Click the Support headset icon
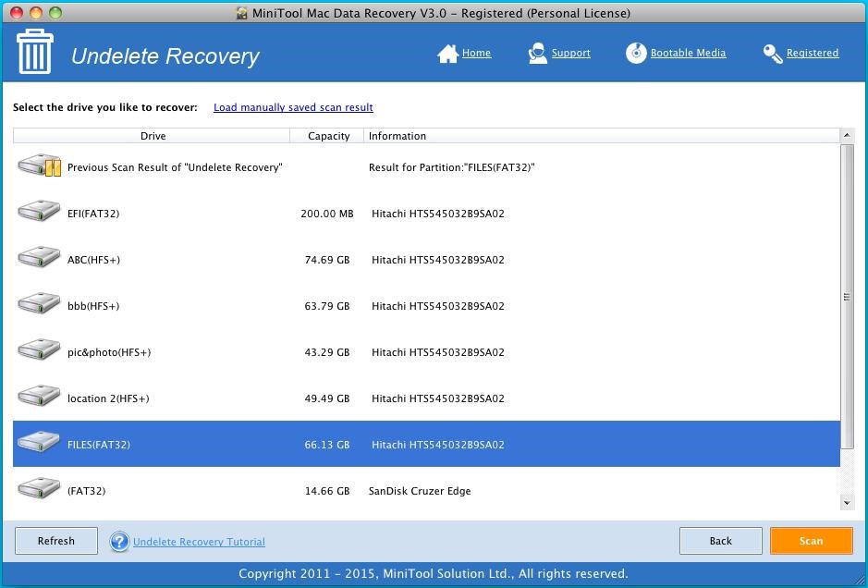The width and height of the screenshot is (868, 588). click(537, 54)
